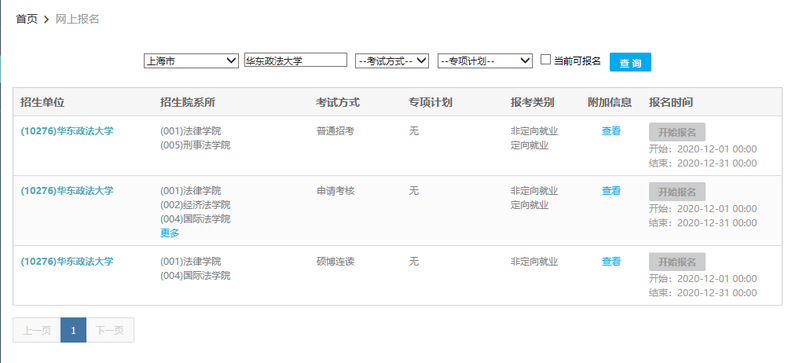798x363 pixels.
Task: Click the breadcrumb arrow separator
Action: [x=46, y=20]
